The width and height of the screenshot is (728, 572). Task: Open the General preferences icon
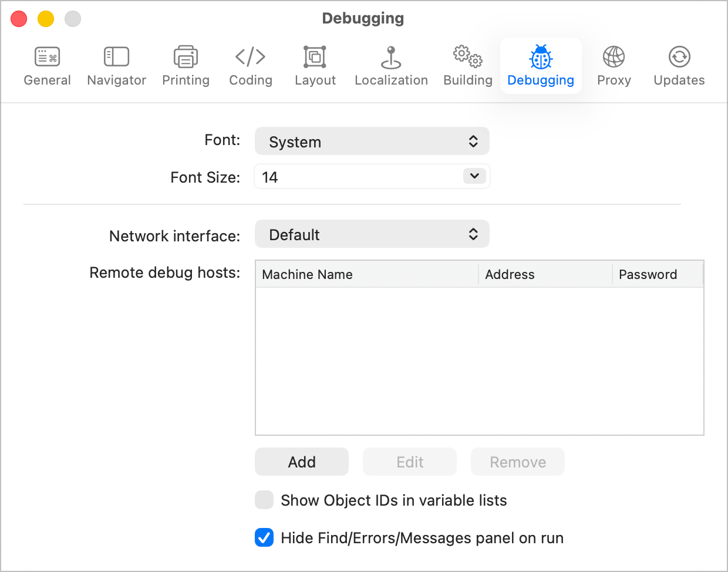[x=47, y=65]
